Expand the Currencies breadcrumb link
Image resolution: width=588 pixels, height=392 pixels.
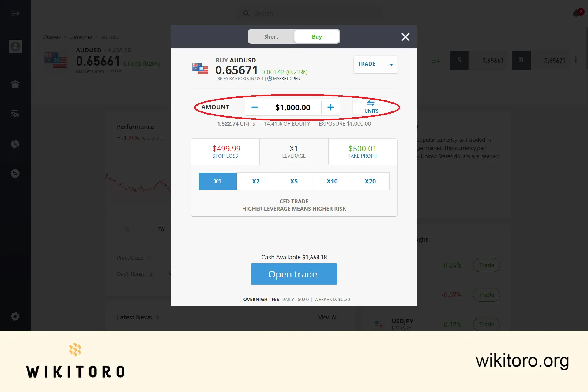pyautogui.click(x=81, y=37)
